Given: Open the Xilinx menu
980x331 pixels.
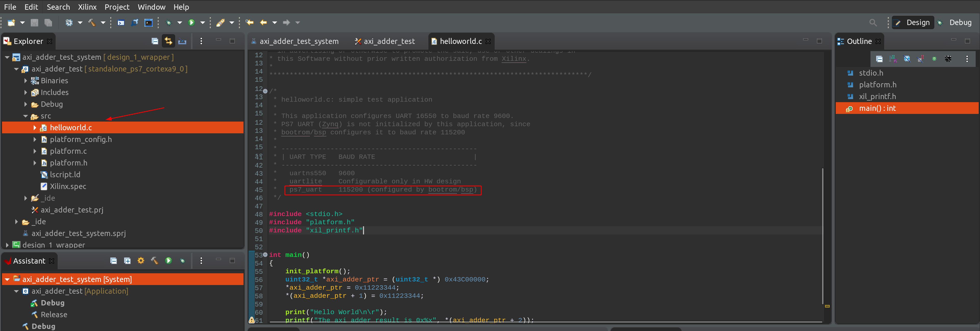Looking at the screenshot, I should click(87, 7).
